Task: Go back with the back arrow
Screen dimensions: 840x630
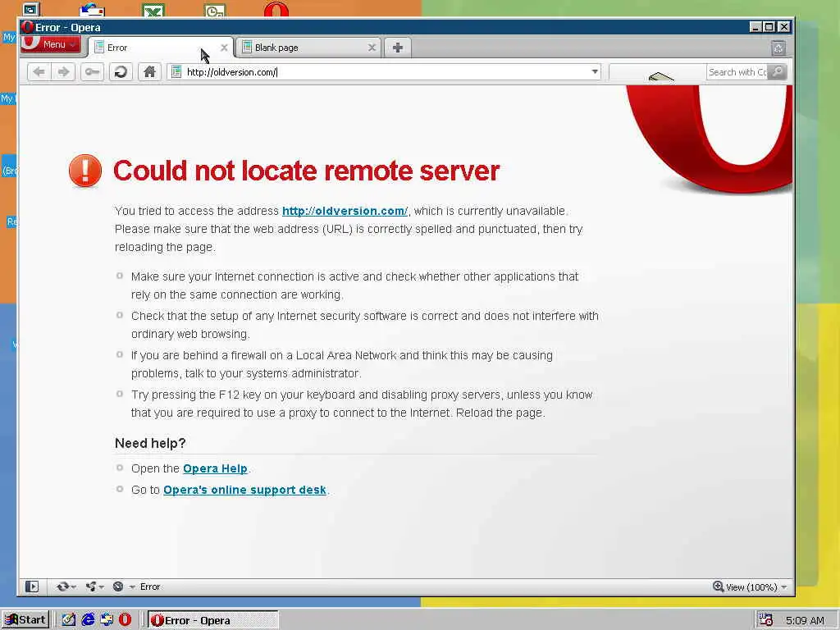Action: point(39,72)
